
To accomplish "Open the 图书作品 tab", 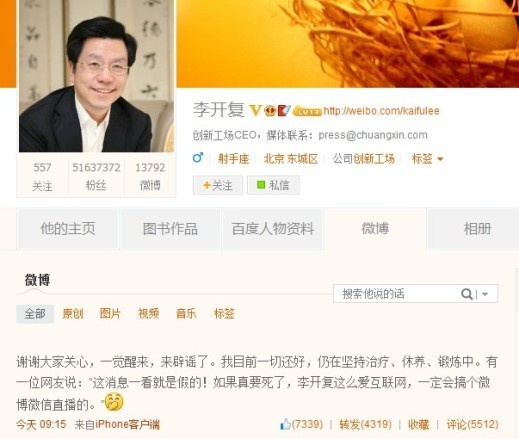I will (x=170, y=229).
